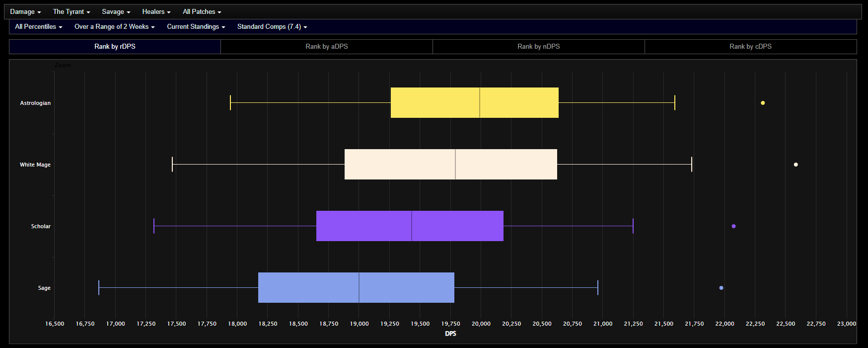Switch to Rank by nDPS tab
The image size is (868, 348).
click(x=539, y=46)
